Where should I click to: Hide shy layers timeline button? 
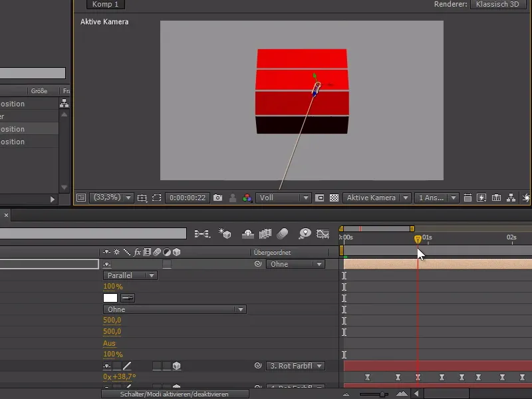click(x=247, y=233)
